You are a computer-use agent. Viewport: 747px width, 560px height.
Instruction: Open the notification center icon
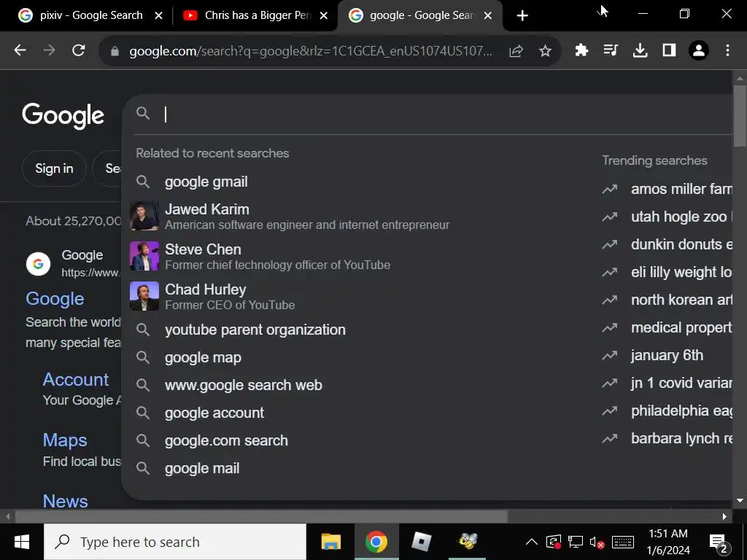pos(719,542)
